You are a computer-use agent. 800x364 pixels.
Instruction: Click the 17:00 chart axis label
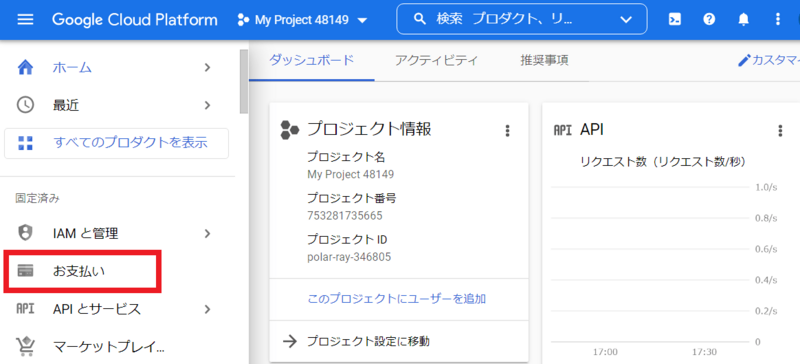pyautogui.click(x=605, y=352)
